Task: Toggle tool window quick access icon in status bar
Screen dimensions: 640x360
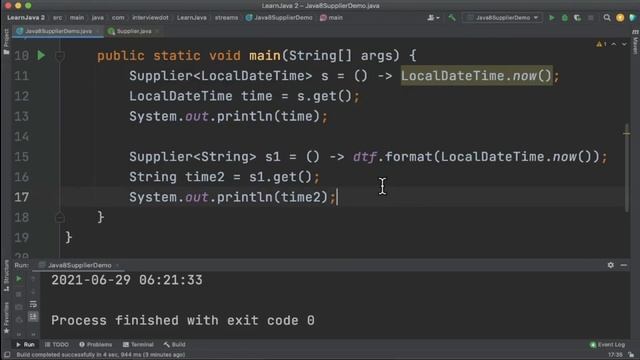Action: click(x=7, y=355)
